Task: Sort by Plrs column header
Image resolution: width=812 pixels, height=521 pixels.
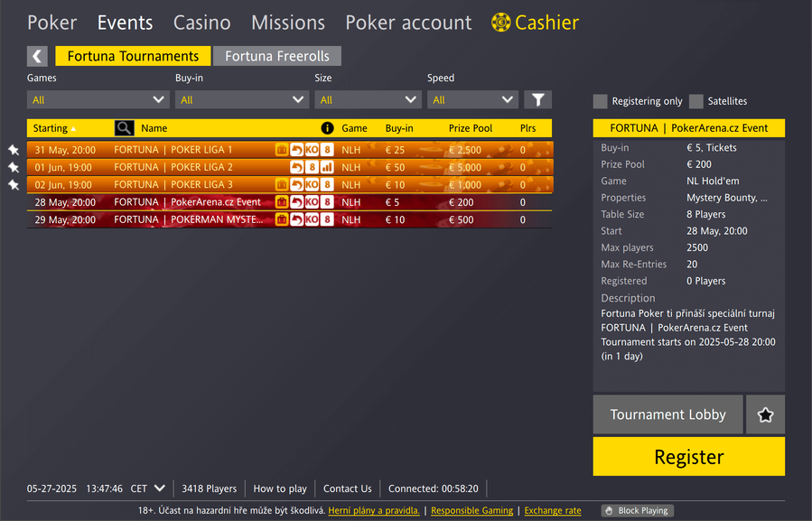Action: (x=527, y=128)
